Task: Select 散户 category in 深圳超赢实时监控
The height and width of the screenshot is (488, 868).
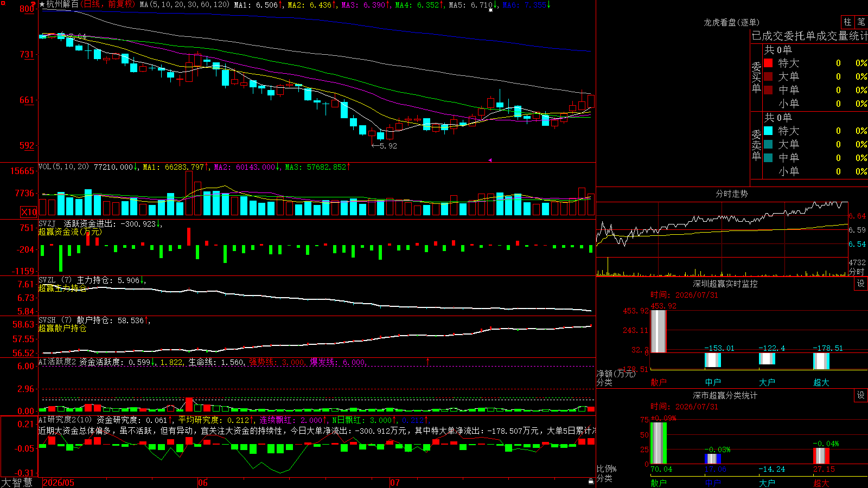Action: coord(659,382)
